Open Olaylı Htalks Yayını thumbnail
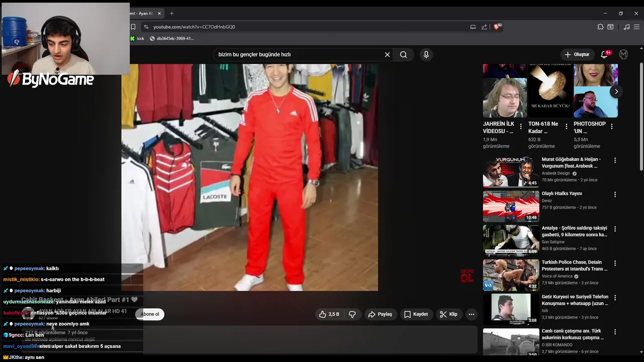 click(x=511, y=206)
